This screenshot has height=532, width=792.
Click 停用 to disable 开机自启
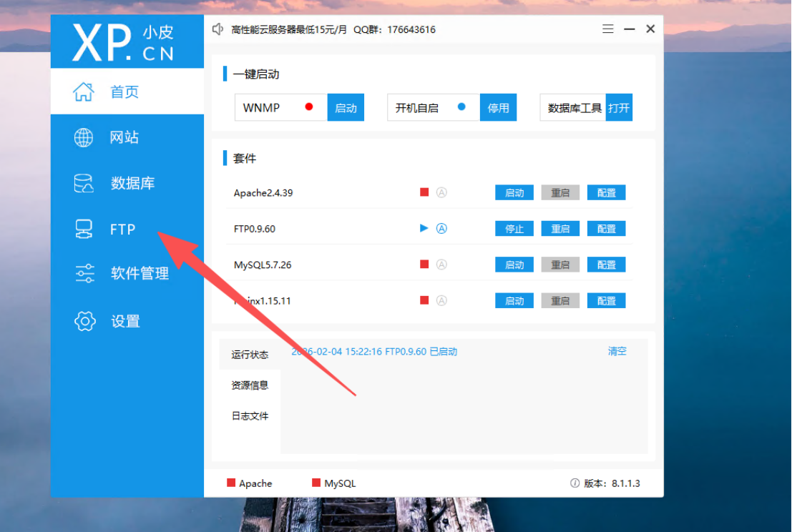[x=498, y=107]
